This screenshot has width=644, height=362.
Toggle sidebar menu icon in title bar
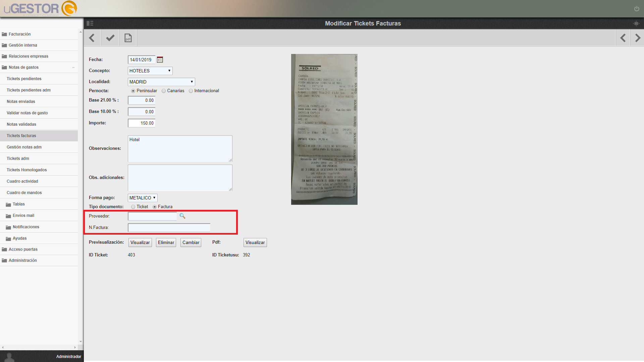pyautogui.click(x=90, y=23)
